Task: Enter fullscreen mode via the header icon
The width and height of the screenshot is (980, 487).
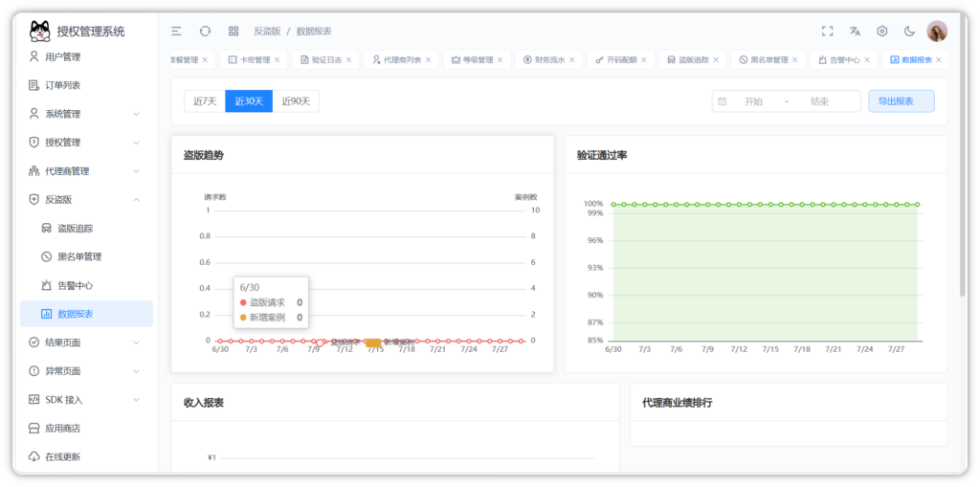Action: [828, 32]
